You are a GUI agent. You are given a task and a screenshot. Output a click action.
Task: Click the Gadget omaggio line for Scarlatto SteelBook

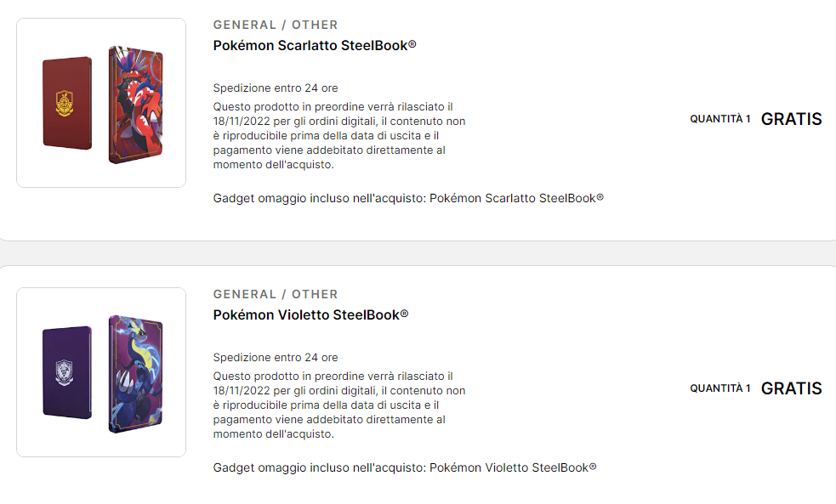(x=408, y=198)
